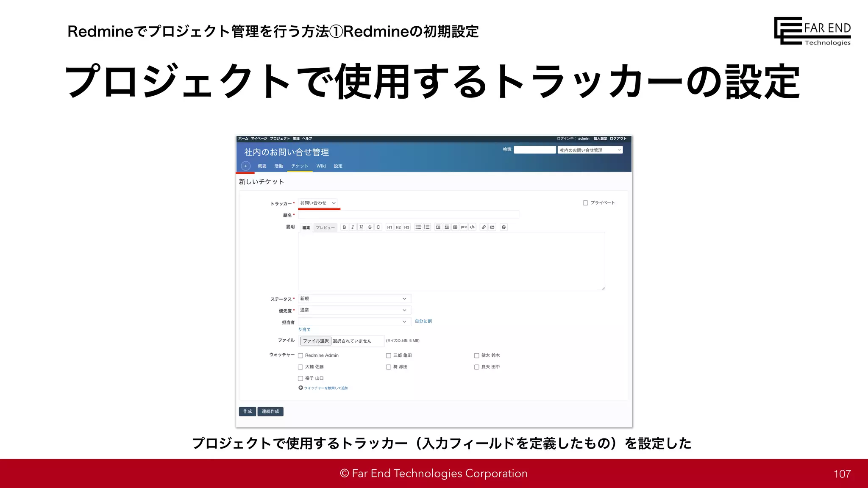
Task: Open ヘルプ in the top menu
Action: [x=307, y=139]
